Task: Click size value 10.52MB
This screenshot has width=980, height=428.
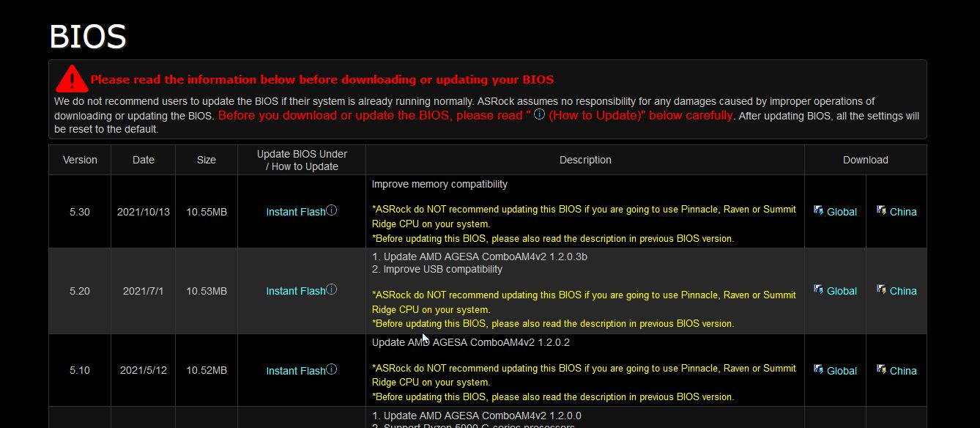Action: click(207, 370)
